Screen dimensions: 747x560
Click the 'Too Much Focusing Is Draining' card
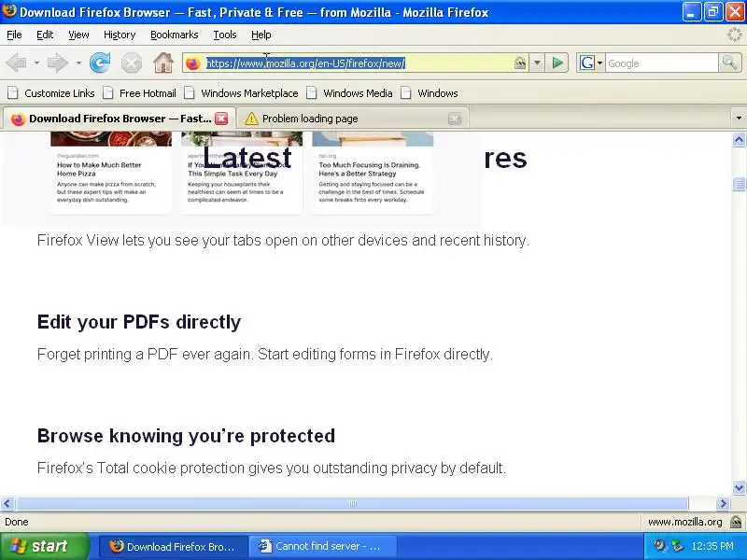tap(373, 174)
